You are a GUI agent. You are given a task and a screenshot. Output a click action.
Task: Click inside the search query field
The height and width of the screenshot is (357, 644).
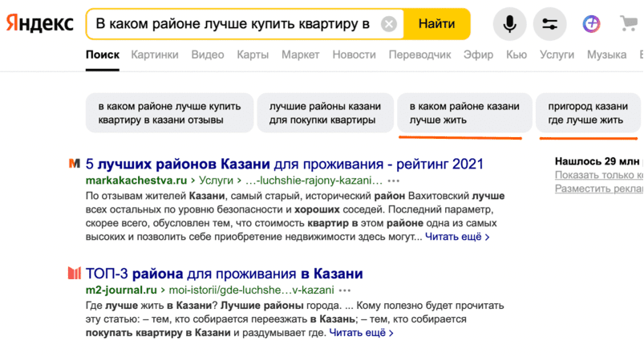tap(233, 24)
